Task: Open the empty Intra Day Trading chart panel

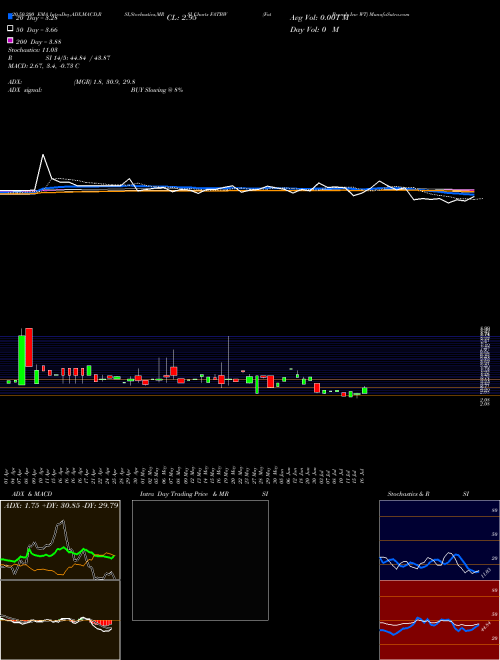Action: click(200, 560)
